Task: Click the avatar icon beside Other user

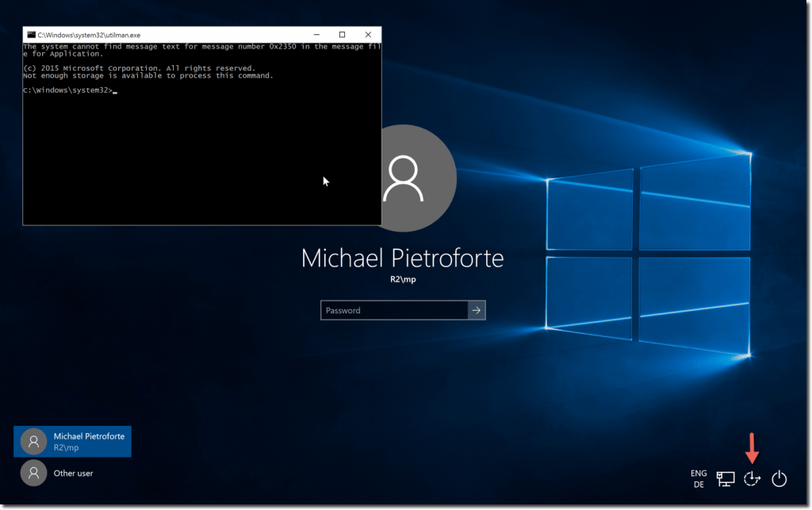Action: tap(33, 474)
